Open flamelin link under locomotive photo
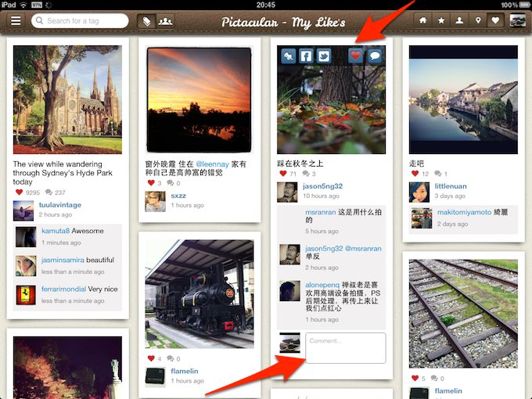Screen dimensions: 532x399 (184, 371)
